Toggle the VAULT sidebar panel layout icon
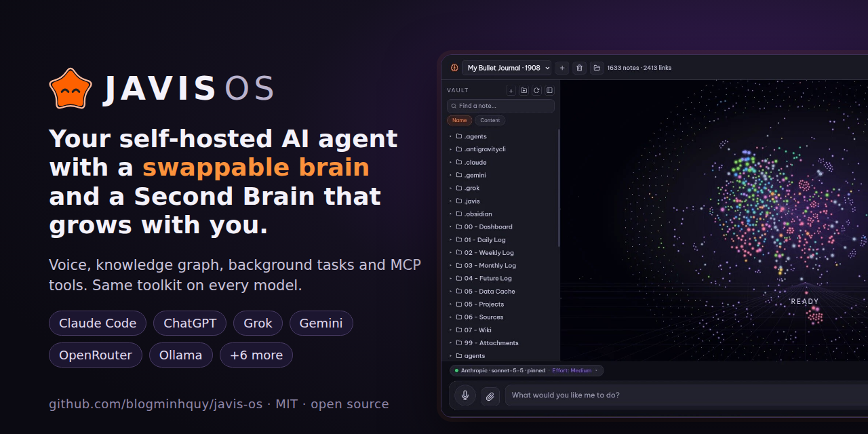 pos(549,90)
